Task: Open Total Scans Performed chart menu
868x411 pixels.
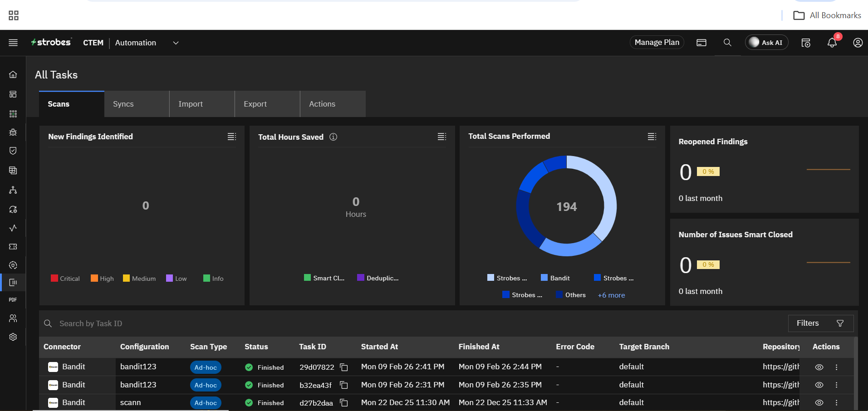Action: [x=652, y=137]
